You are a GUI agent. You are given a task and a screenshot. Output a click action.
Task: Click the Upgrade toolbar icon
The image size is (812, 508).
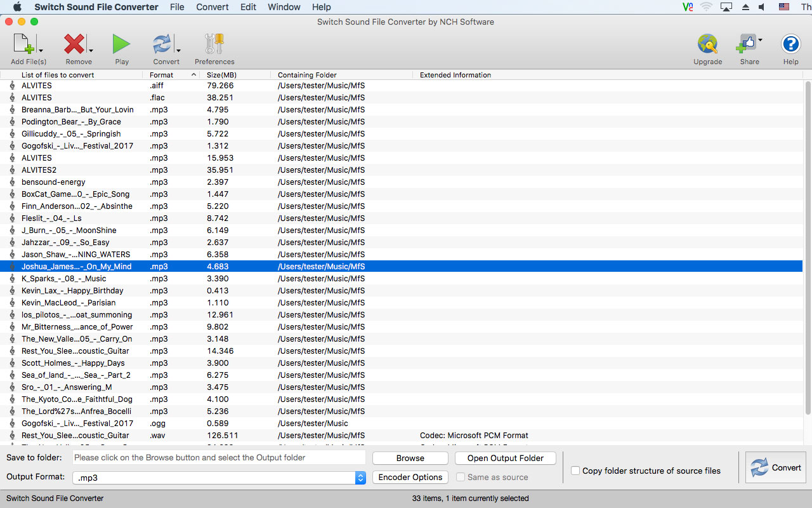click(707, 44)
